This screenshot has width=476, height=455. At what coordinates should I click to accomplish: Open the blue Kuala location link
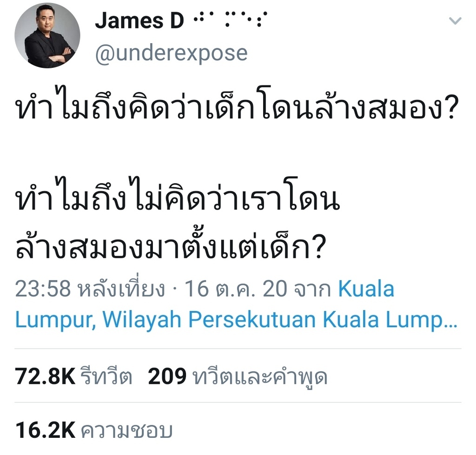click(366, 289)
